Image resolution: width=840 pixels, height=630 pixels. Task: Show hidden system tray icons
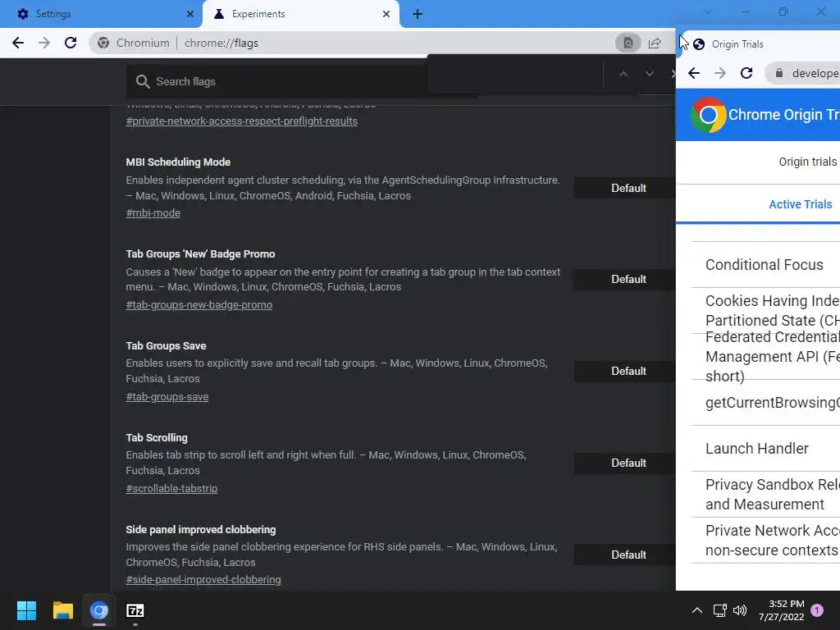[x=697, y=610]
